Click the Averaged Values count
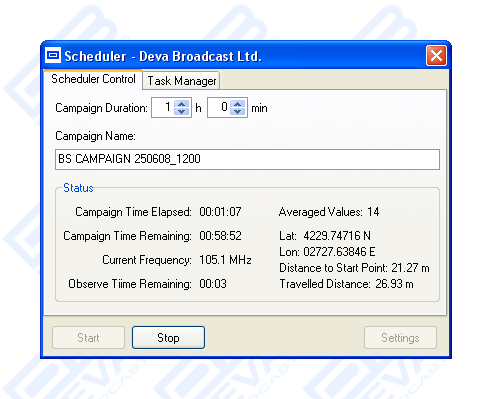 point(373,212)
